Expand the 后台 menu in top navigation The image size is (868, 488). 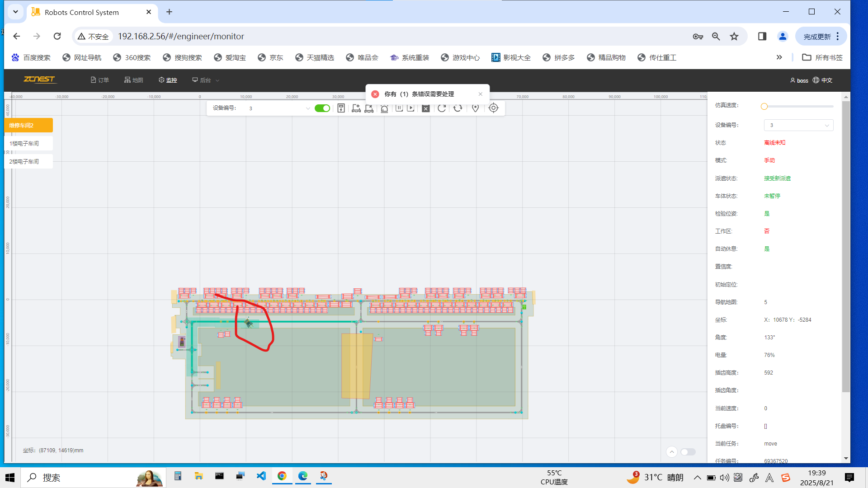206,80
